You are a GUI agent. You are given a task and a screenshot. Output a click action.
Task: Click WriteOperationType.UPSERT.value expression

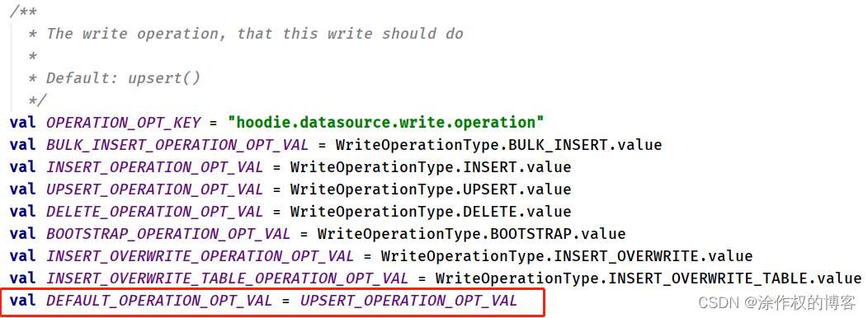[431, 189]
